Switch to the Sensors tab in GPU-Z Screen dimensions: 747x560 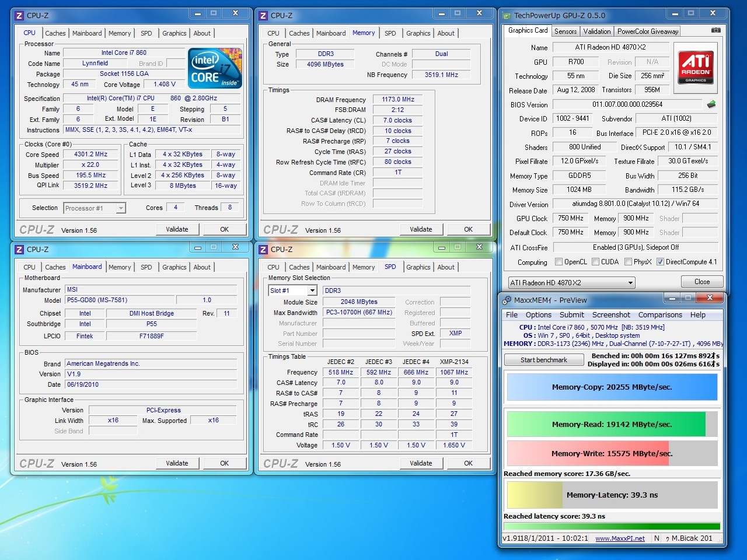click(565, 32)
